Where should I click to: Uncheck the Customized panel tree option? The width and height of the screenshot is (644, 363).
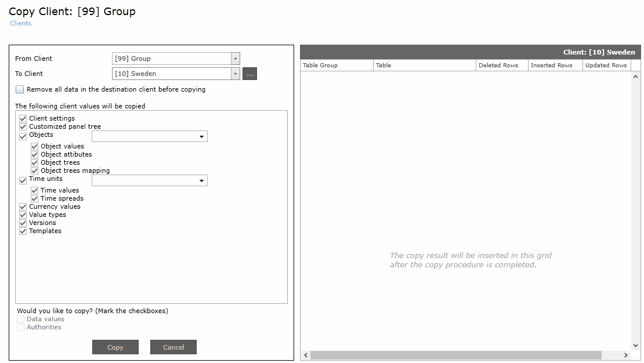(x=23, y=126)
